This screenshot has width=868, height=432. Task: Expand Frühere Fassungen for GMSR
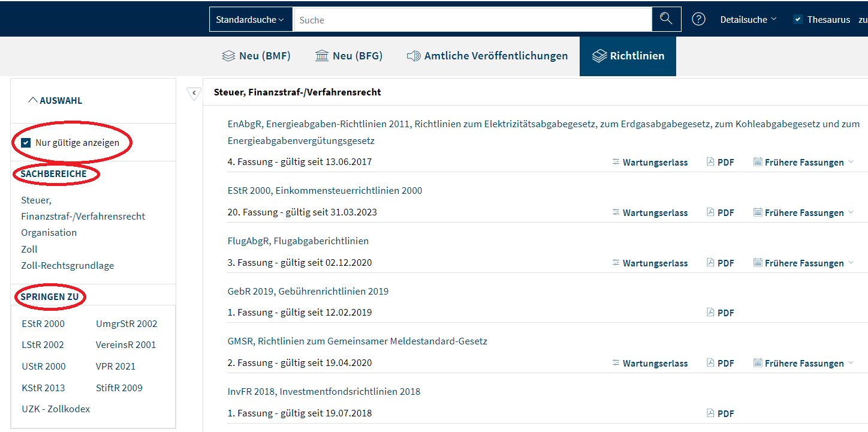click(803, 363)
